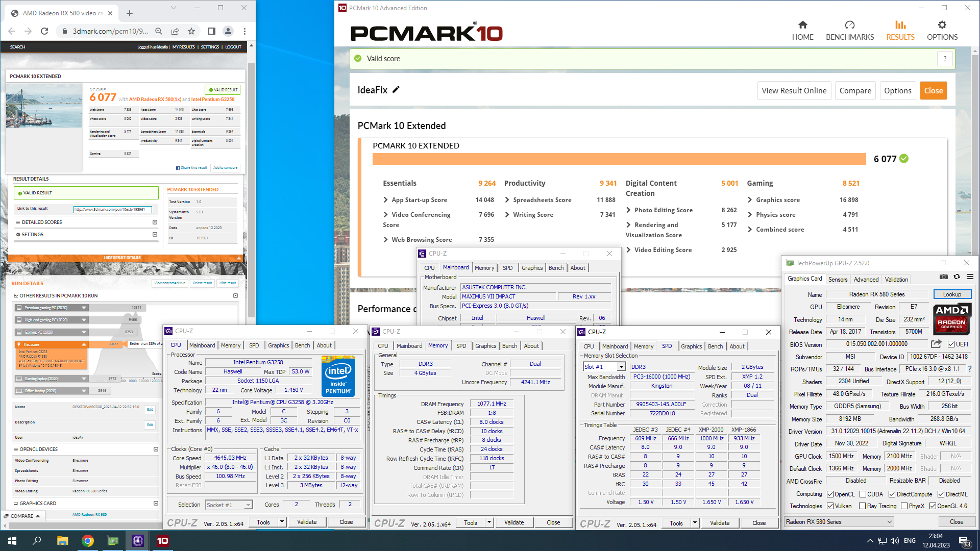This screenshot has height=551, width=980.
Task: Expand Graphics score row under Gaming
Action: tap(750, 200)
